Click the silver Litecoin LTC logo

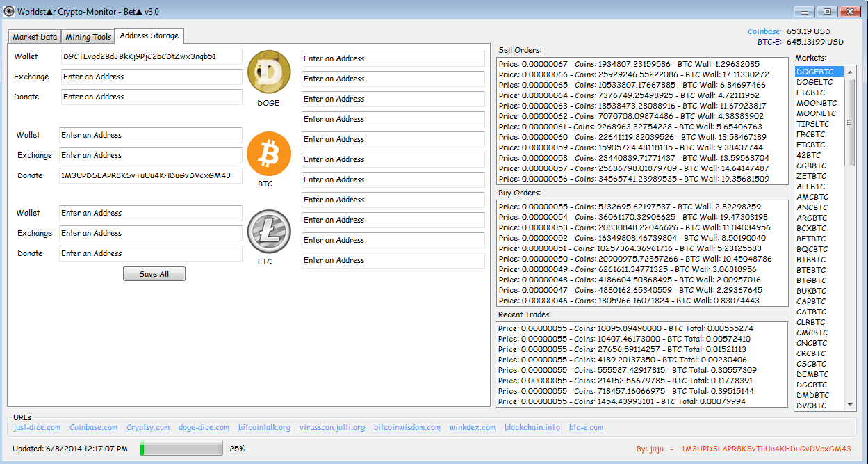coord(269,232)
